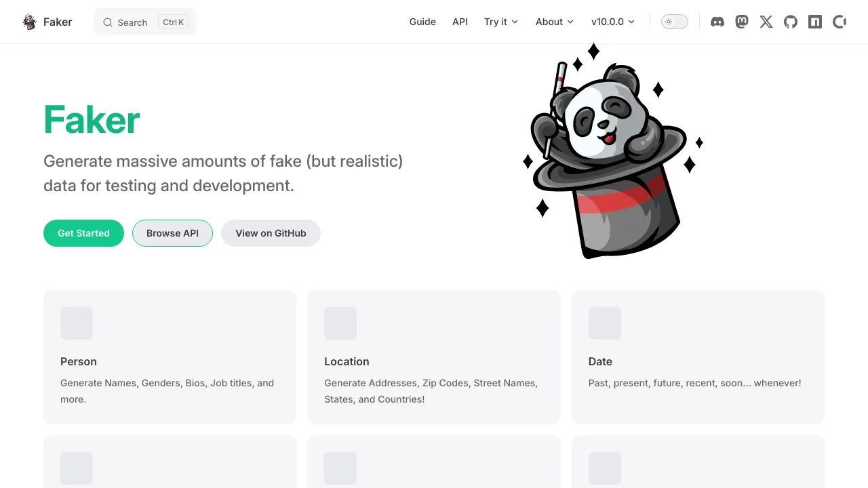Click the Date card icon placeholder
Viewport: 868px width, 488px height.
coord(605,323)
